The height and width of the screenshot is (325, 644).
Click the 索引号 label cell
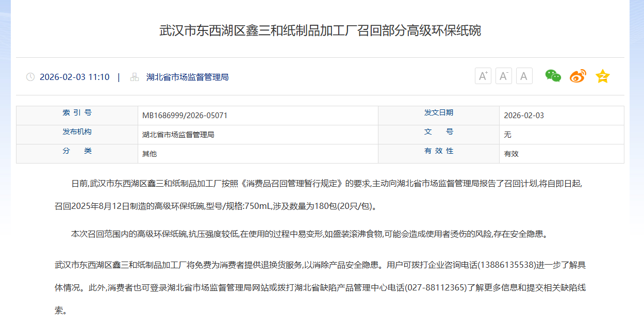point(77,113)
